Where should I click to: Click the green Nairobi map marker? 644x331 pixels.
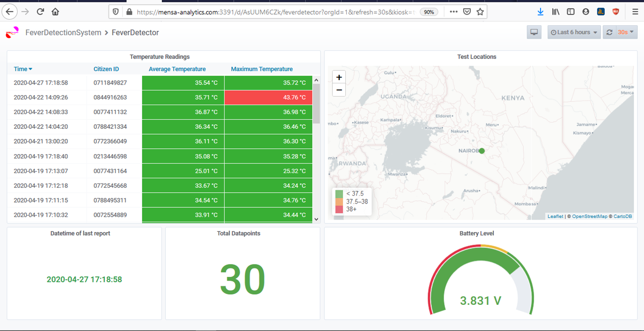[482, 151]
